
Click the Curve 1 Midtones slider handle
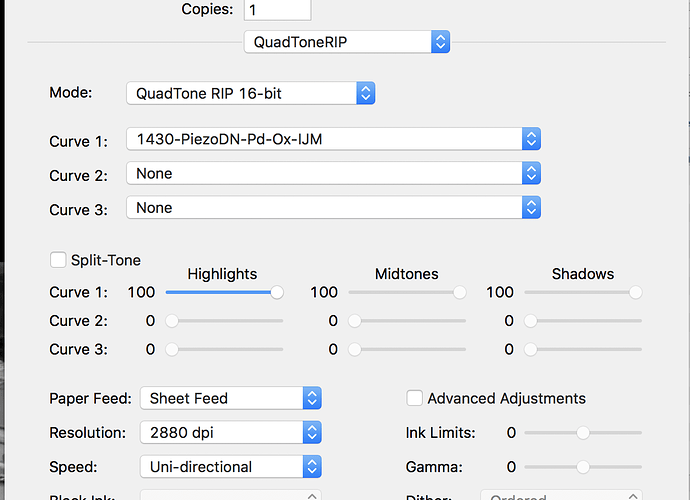click(x=459, y=293)
